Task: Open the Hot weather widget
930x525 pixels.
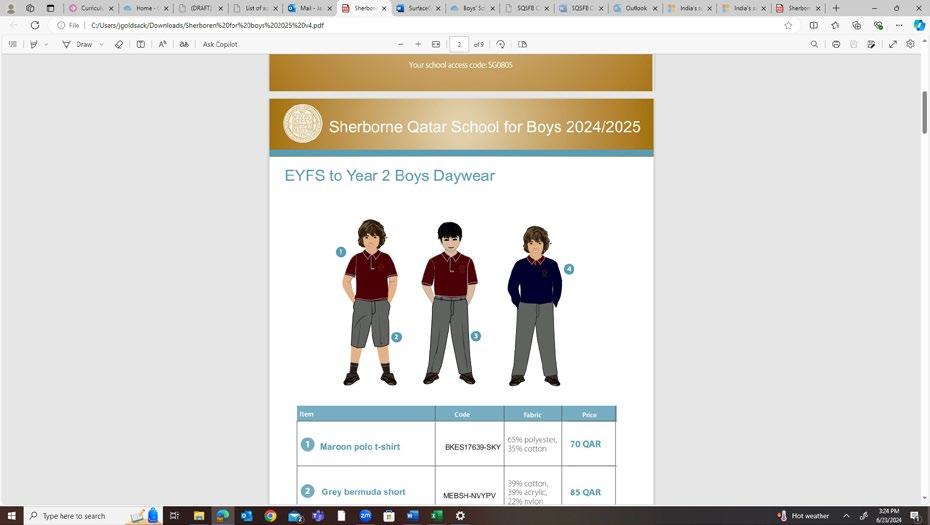Action: tap(803, 516)
